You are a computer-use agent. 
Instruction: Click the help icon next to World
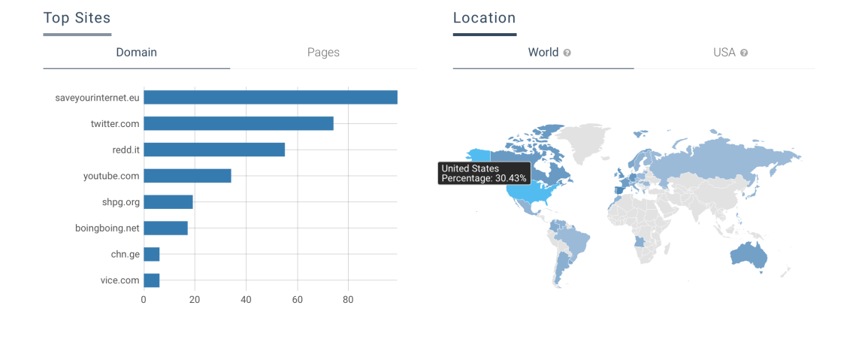tap(567, 53)
